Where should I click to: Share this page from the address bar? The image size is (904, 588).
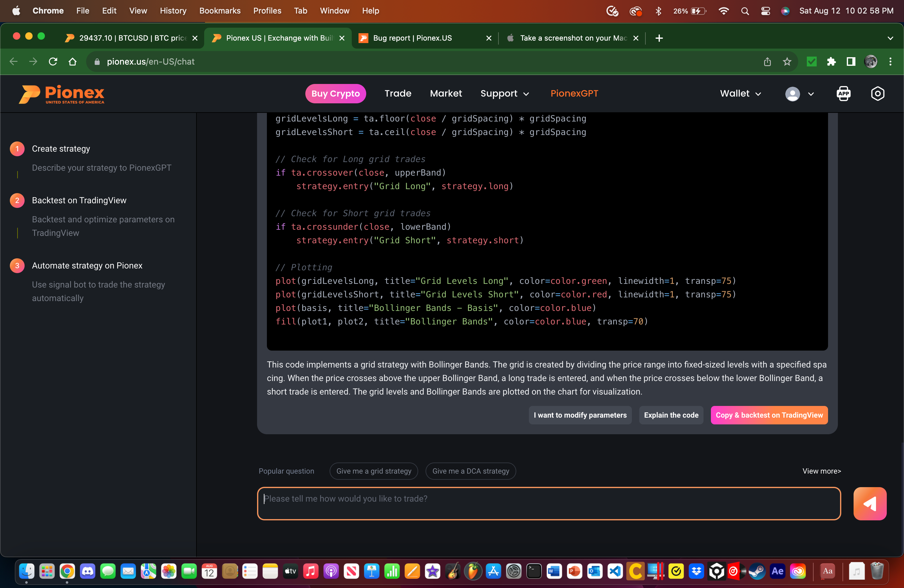[767, 62]
